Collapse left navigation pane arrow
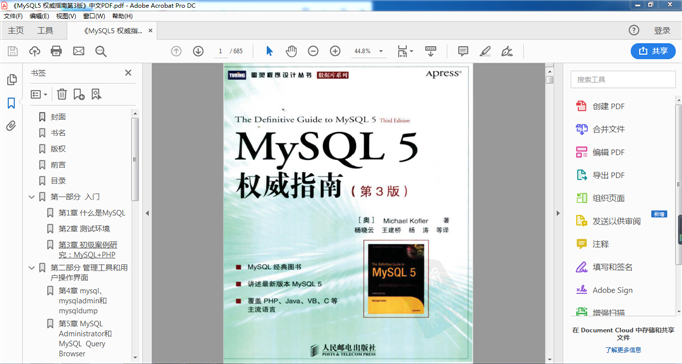 coord(147,213)
